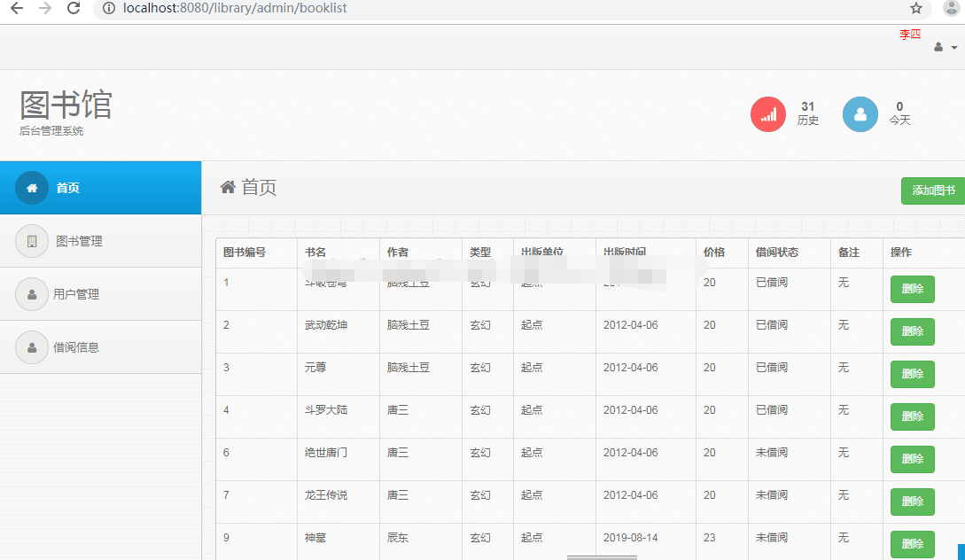965x560 pixels.
Task: Delete the book 武动乾坤 with its 删除 button
Action: [x=912, y=331]
